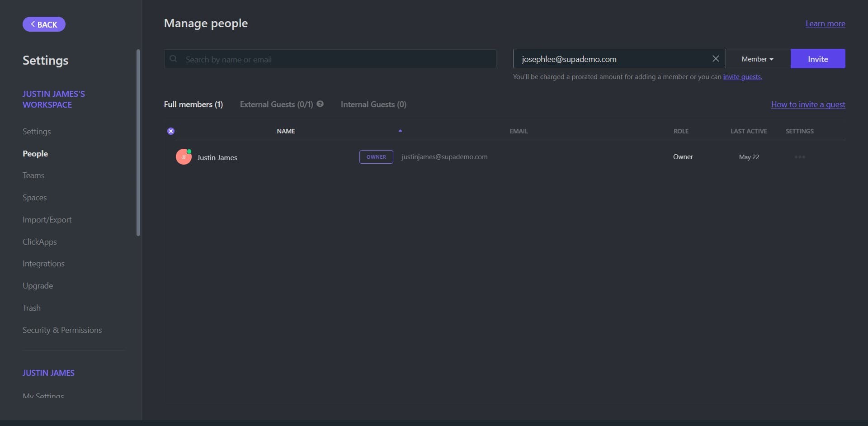Open the Learn more link
This screenshot has height=426, width=868.
click(x=825, y=24)
